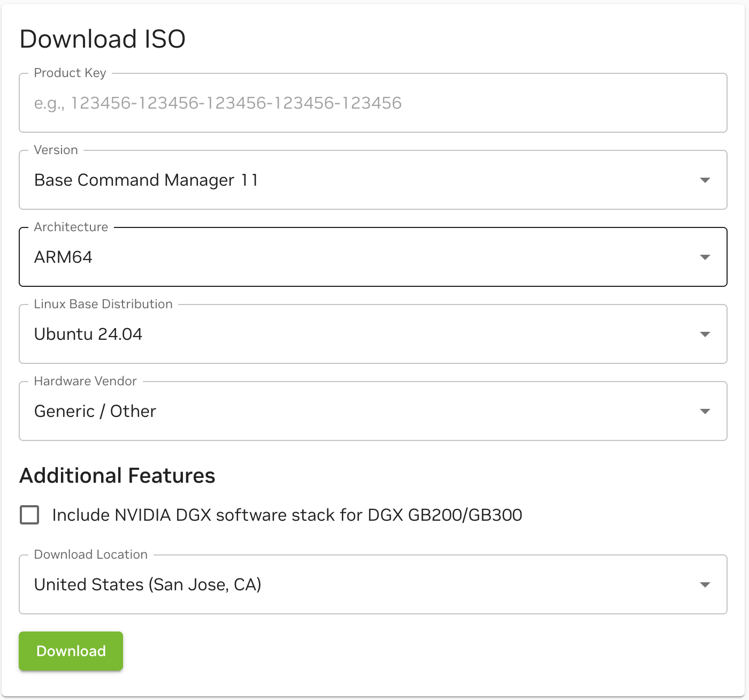
Task: Click the Hardware Vendor field label
Action: click(85, 381)
